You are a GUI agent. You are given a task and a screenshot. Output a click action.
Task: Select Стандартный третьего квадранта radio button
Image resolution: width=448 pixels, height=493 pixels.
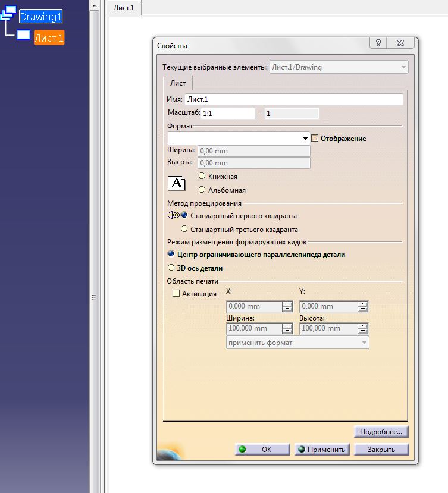(x=184, y=229)
